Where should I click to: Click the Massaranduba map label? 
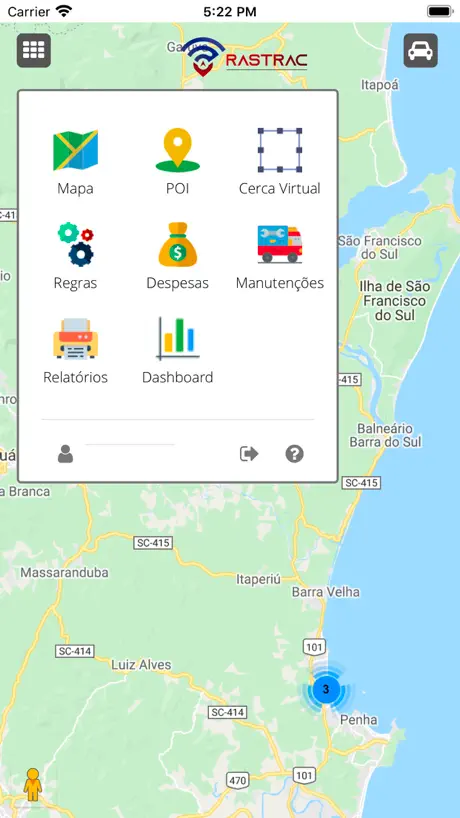65,573
